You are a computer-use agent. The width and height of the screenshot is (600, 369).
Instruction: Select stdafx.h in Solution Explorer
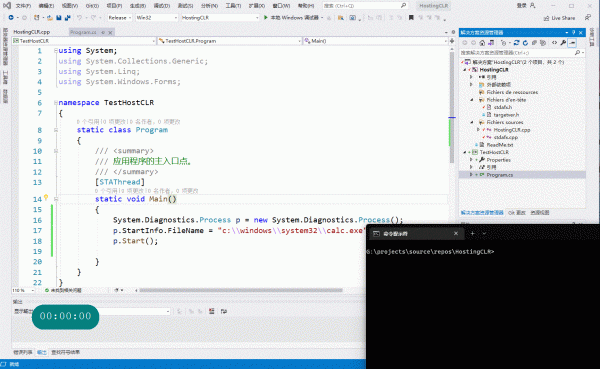coord(503,107)
